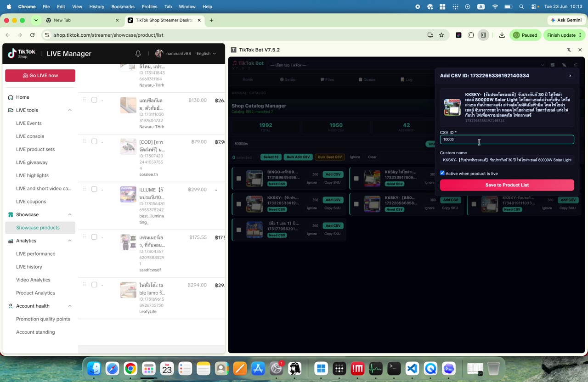Open LIVE console in sidebar
588x382 pixels.
tap(30, 136)
